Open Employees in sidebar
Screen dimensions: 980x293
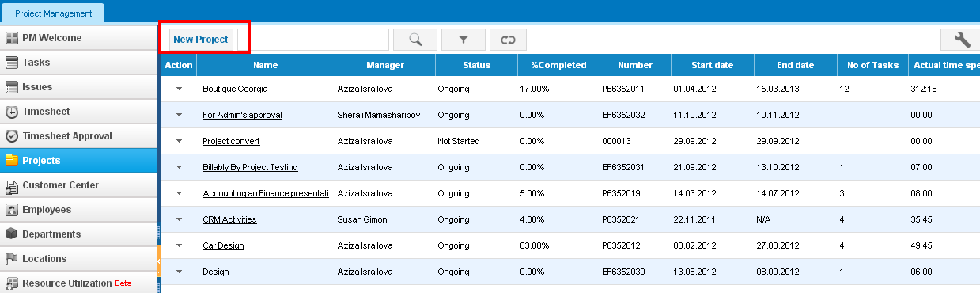pyautogui.click(x=79, y=210)
